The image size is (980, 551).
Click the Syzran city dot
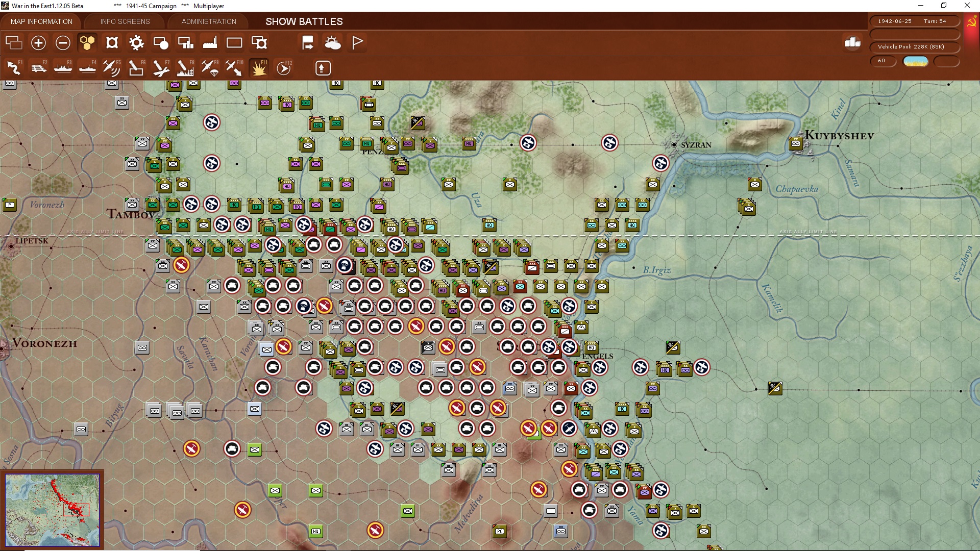(x=674, y=145)
